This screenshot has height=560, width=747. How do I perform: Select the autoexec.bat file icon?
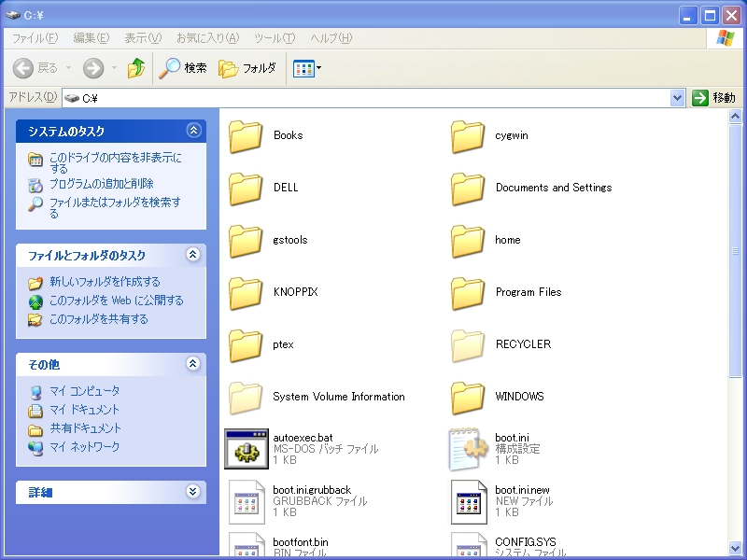tap(247, 449)
